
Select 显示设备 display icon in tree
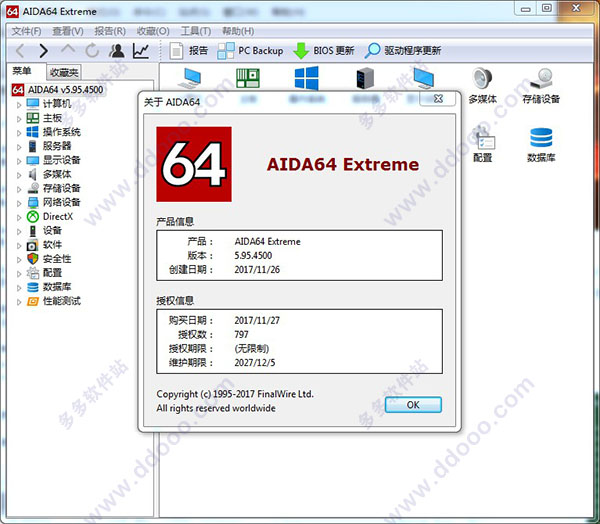[33, 160]
